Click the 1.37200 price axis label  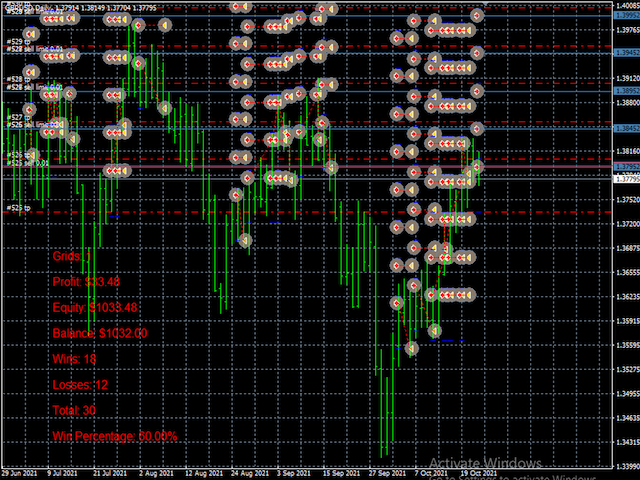pos(627,224)
